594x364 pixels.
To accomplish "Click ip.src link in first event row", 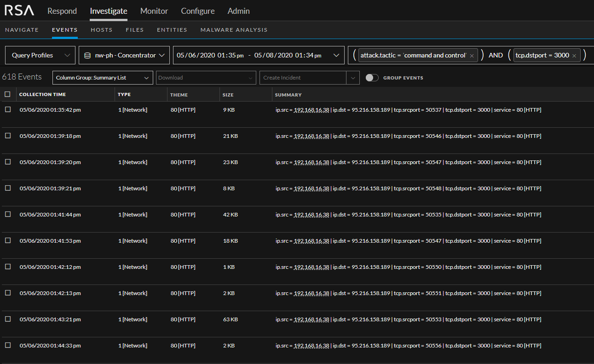I will pos(311,110).
